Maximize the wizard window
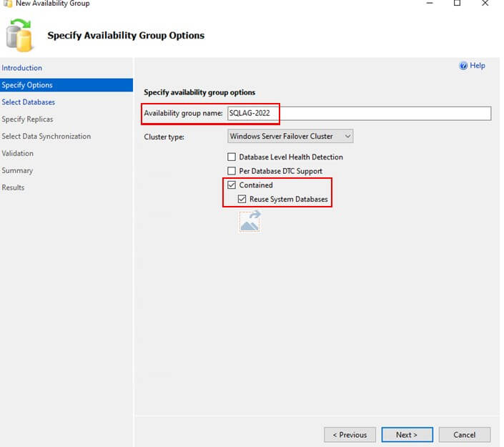 click(x=458, y=4)
